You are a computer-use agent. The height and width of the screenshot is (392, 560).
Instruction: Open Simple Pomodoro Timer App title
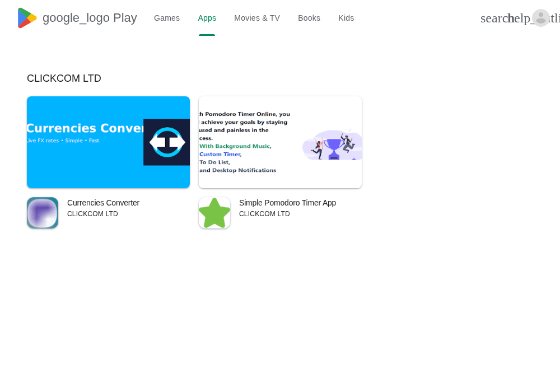point(287,203)
